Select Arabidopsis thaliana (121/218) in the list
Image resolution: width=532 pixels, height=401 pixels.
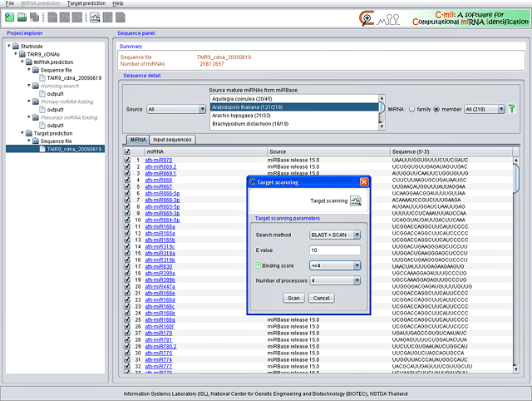pos(293,107)
